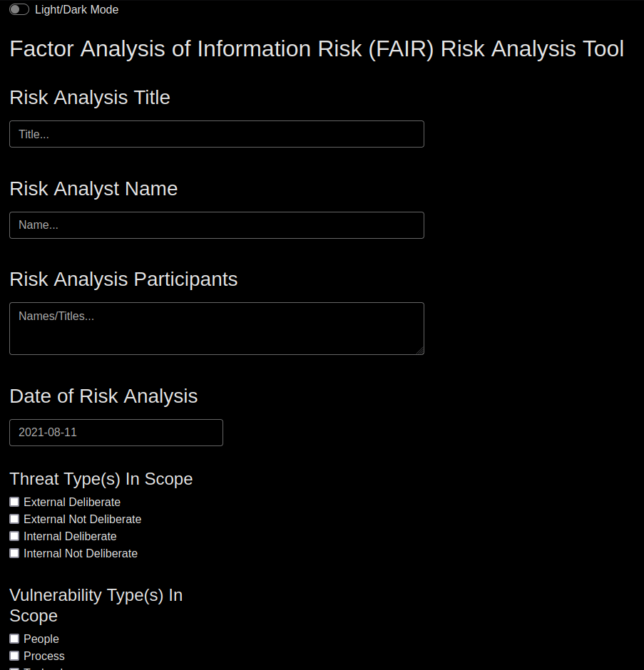Click into the Risk Analyst Name field

click(217, 225)
